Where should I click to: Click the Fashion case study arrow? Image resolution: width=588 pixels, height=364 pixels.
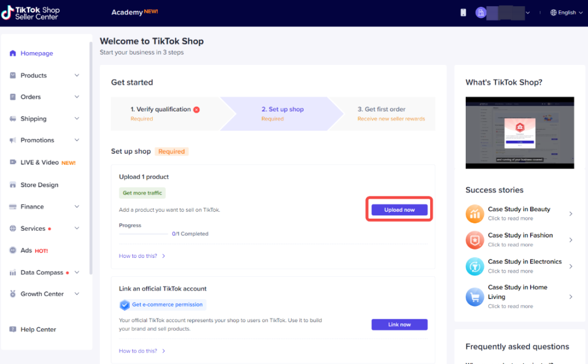571,240
